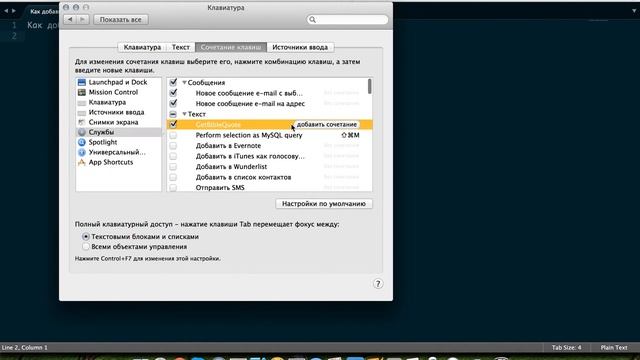The image size is (640, 360).
Task: Toggle the Текст group mixed checkbox
Action: coord(173,114)
